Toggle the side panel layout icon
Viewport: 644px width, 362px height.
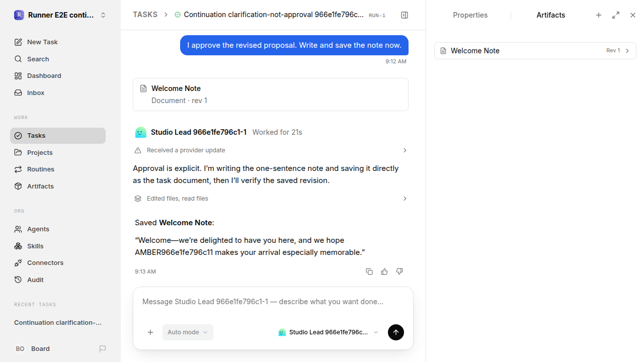click(x=405, y=15)
